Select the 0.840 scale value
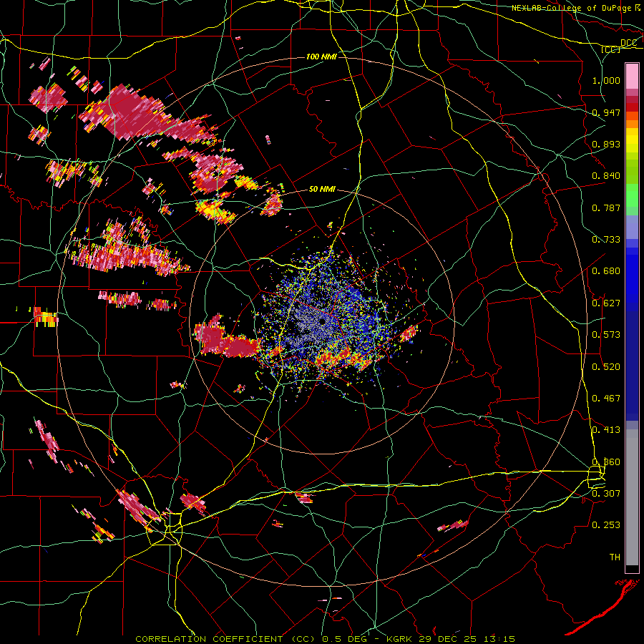The height and width of the screenshot is (644, 644). point(606,175)
